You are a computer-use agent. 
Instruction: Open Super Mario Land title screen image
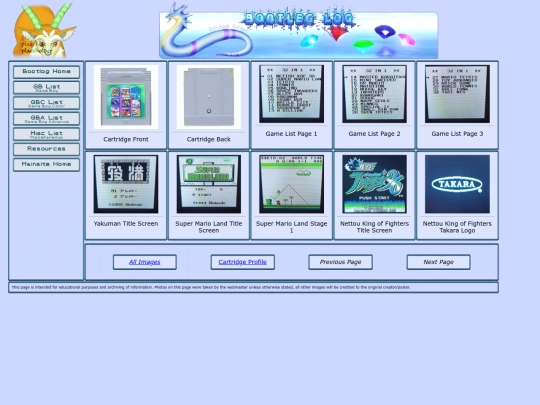click(x=209, y=184)
